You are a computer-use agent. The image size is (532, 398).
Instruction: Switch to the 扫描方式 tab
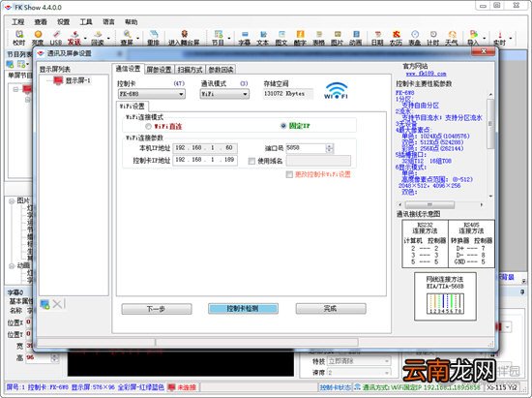190,70
